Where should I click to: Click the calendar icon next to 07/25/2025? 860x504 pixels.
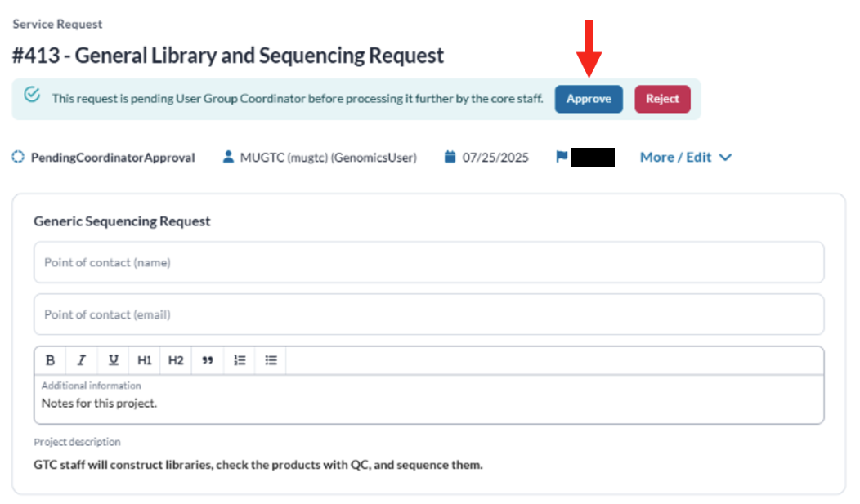pos(450,158)
